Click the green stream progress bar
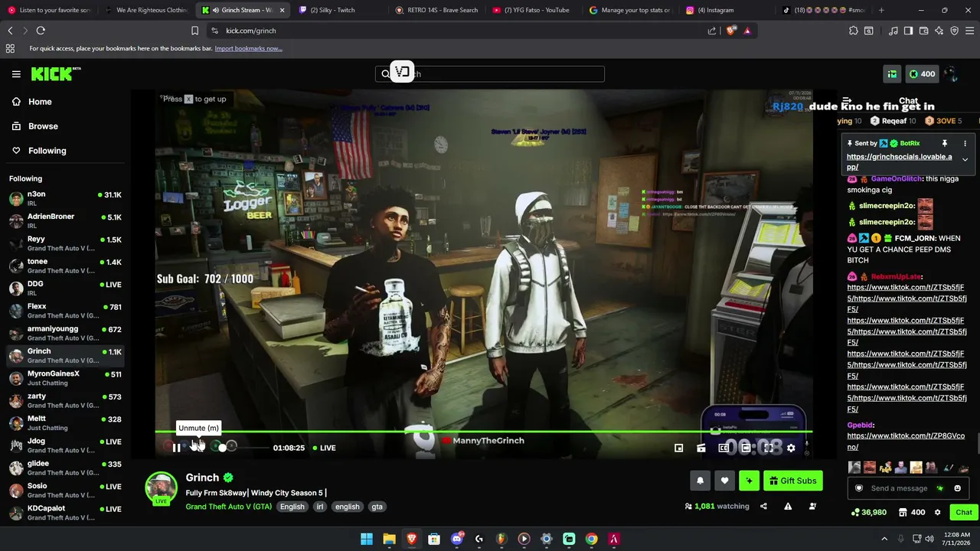The height and width of the screenshot is (551, 980). coord(483,432)
